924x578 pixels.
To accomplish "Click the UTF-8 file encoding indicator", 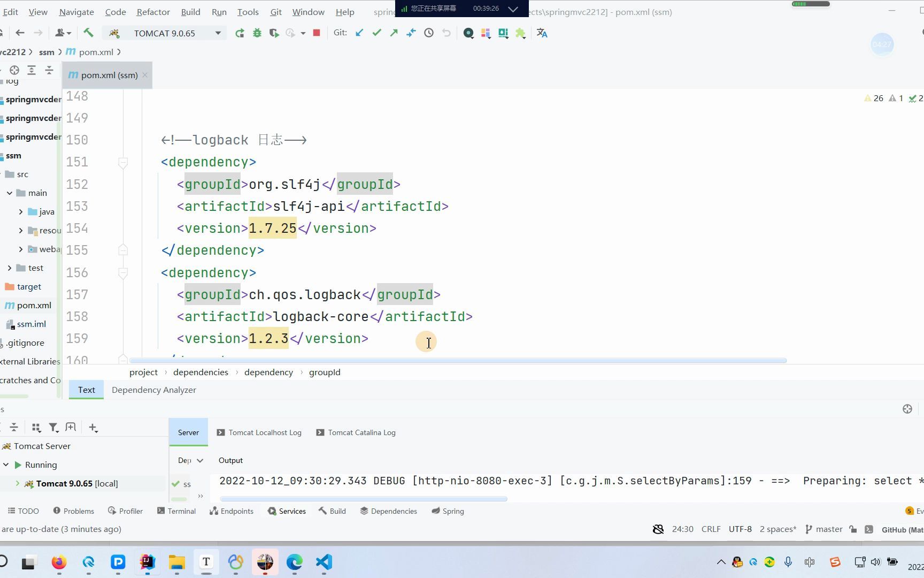I will (740, 529).
